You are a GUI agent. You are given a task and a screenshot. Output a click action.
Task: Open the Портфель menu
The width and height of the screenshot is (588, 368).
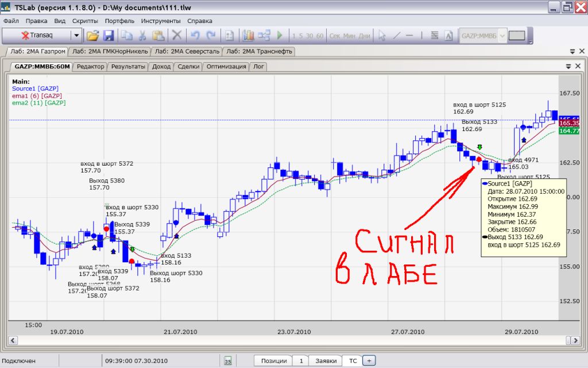pyautogui.click(x=119, y=21)
